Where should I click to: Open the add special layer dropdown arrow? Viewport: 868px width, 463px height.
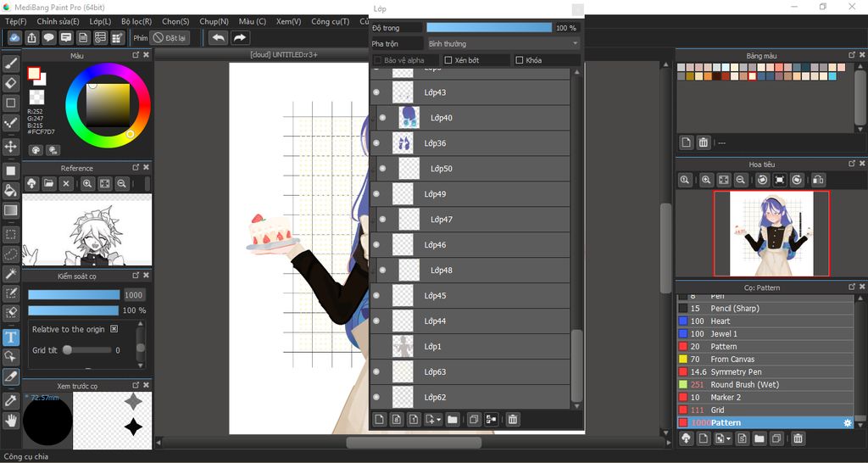pos(439,420)
